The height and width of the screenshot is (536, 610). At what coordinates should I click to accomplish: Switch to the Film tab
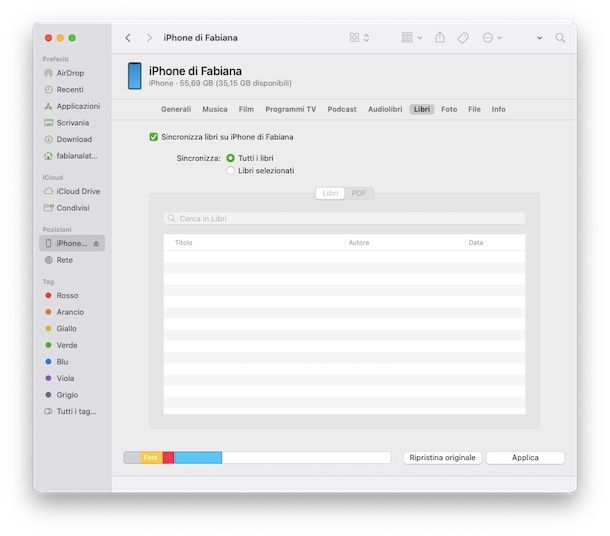246,109
